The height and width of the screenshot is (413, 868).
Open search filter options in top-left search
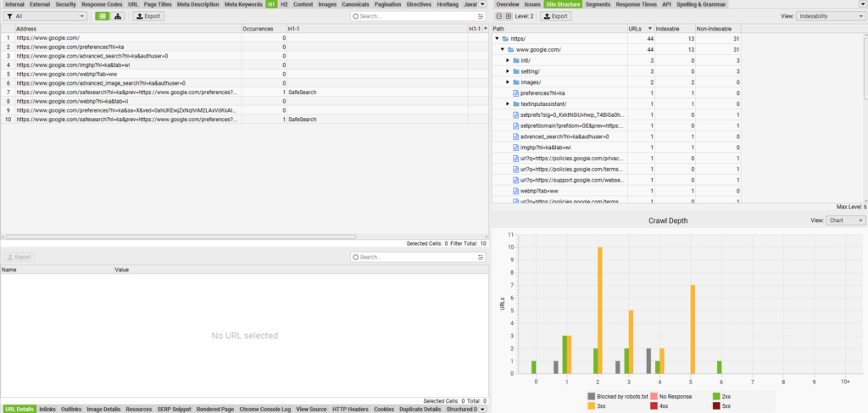point(480,17)
